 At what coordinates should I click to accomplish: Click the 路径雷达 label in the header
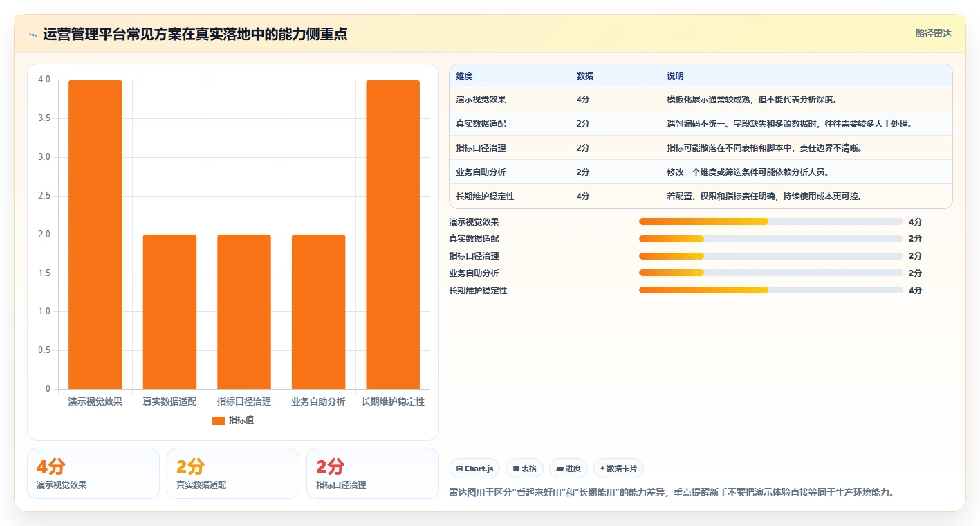[x=934, y=33]
